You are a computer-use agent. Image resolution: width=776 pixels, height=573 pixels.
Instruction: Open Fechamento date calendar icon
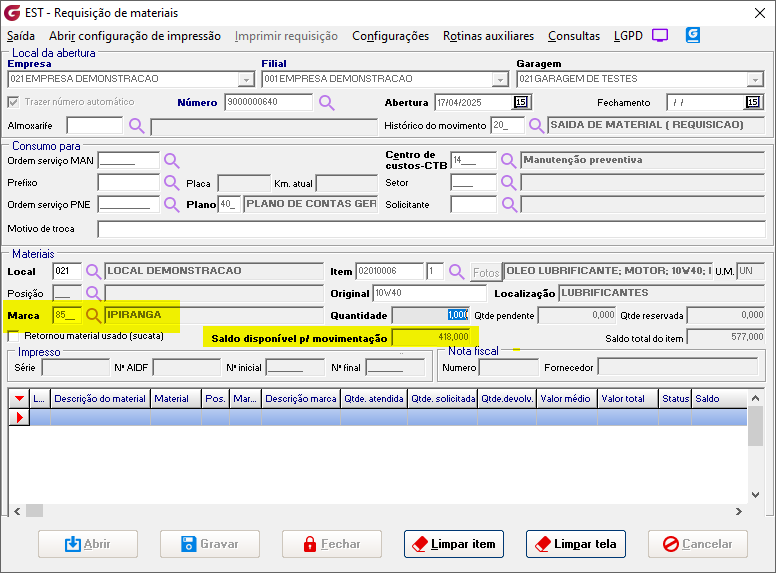752,102
